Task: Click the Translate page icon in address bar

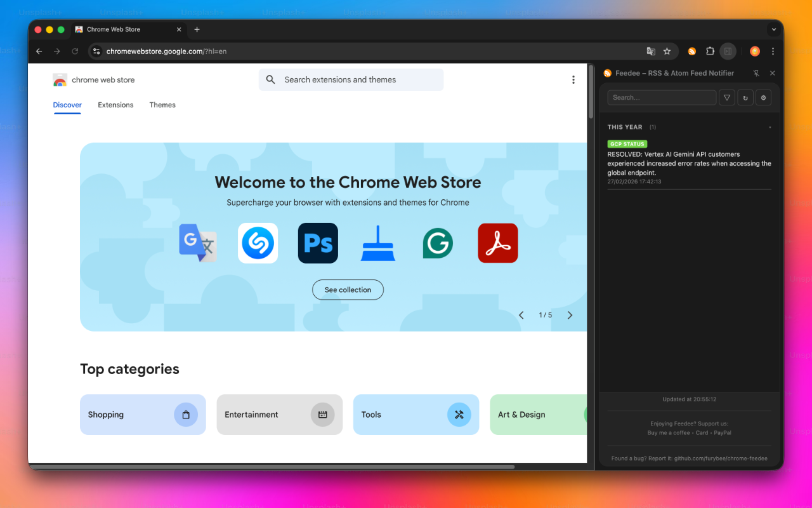Action: point(650,51)
